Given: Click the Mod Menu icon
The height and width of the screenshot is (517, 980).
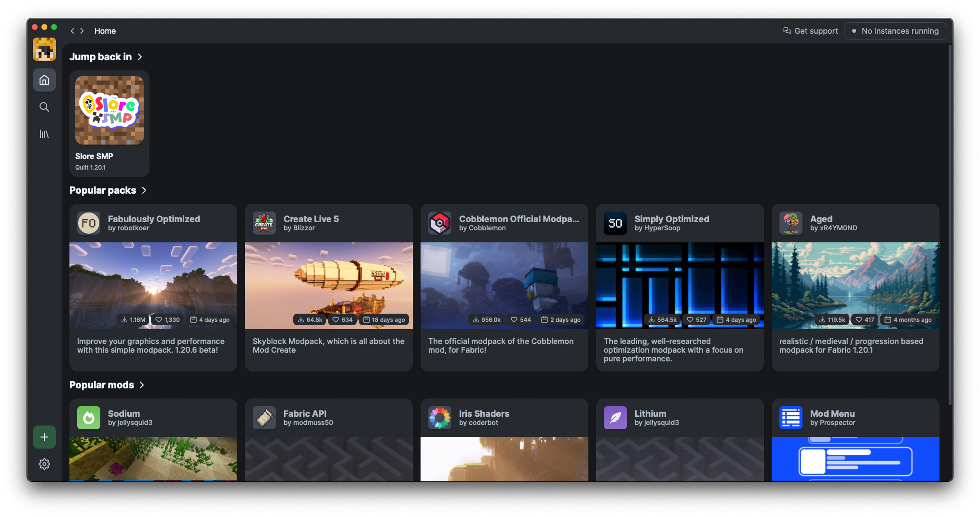Looking at the screenshot, I should click(x=791, y=418).
